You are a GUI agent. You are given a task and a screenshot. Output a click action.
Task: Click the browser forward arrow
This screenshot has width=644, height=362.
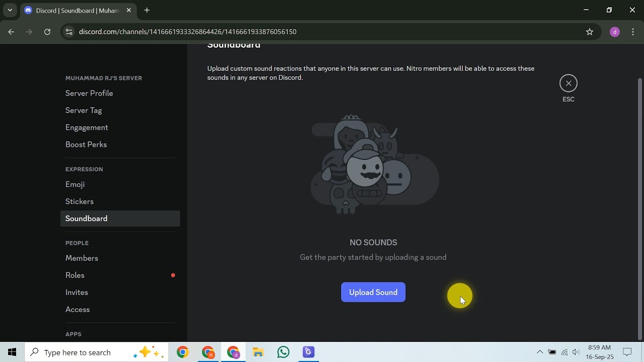[29, 32]
